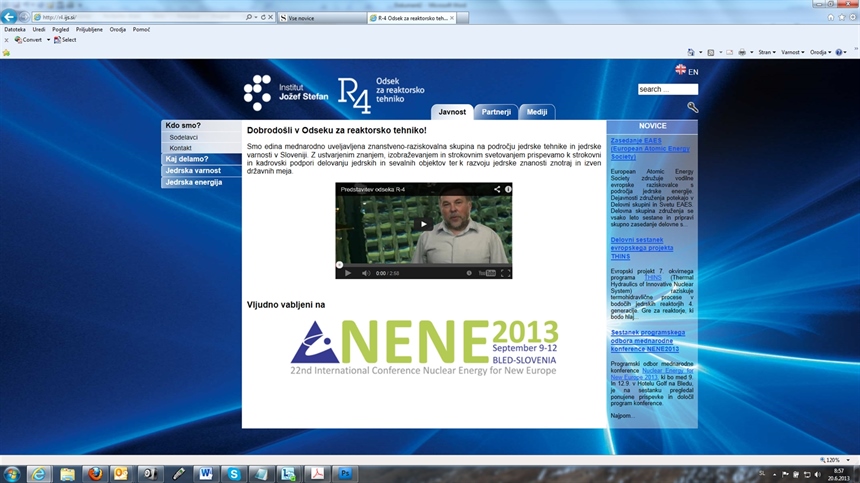Viewport: 860px width, 483px height.
Task: Click the video share icon
Action: 497,189
